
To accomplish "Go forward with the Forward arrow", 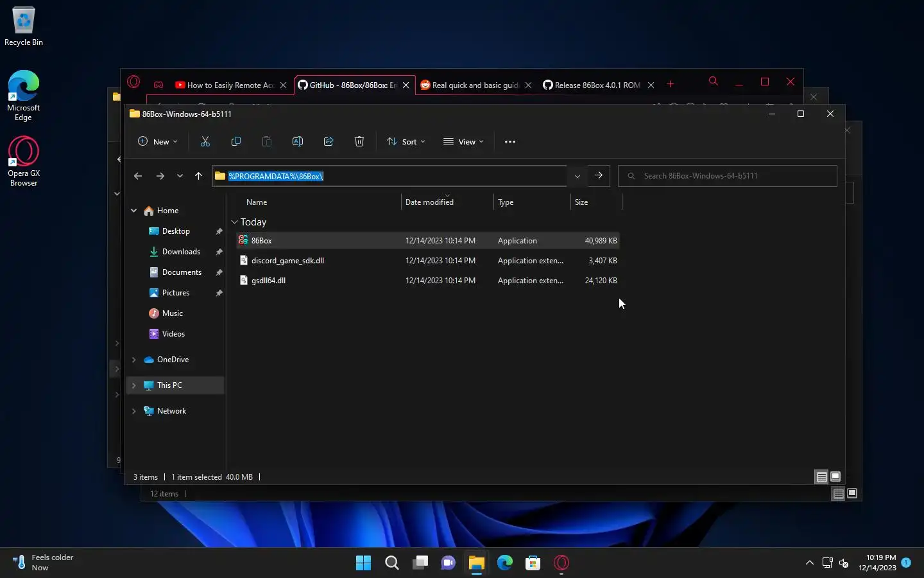I will pyautogui.click(x=160, y=176).
